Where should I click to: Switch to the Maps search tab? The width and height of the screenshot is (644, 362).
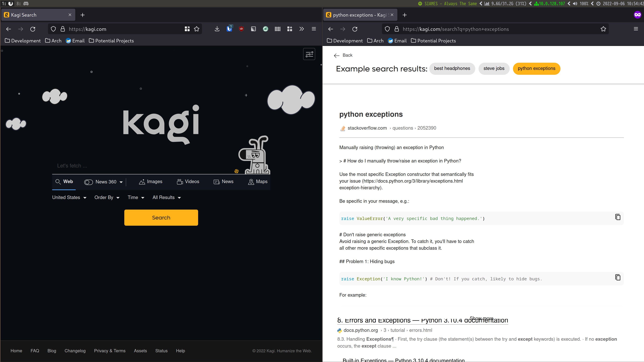[257, 182]
